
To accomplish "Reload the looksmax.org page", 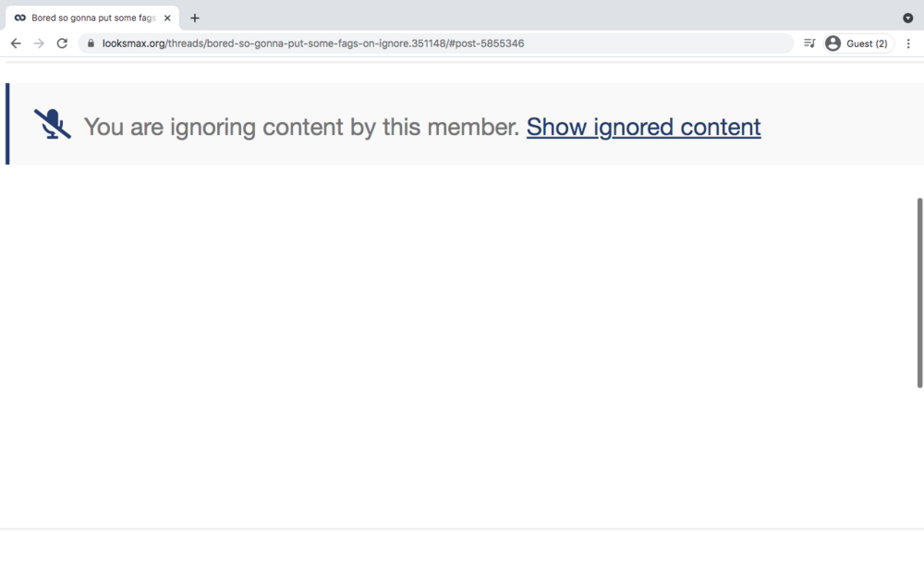I will pyautogui.click(x=62, y=43).
